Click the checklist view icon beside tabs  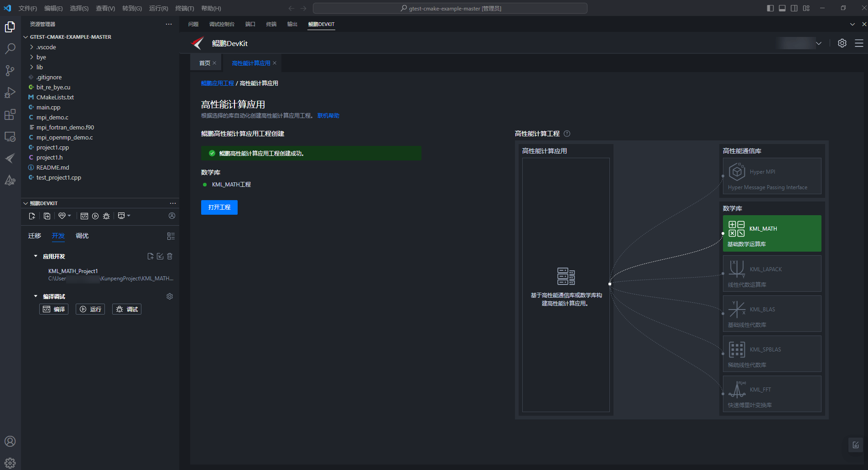coord(171,236)
